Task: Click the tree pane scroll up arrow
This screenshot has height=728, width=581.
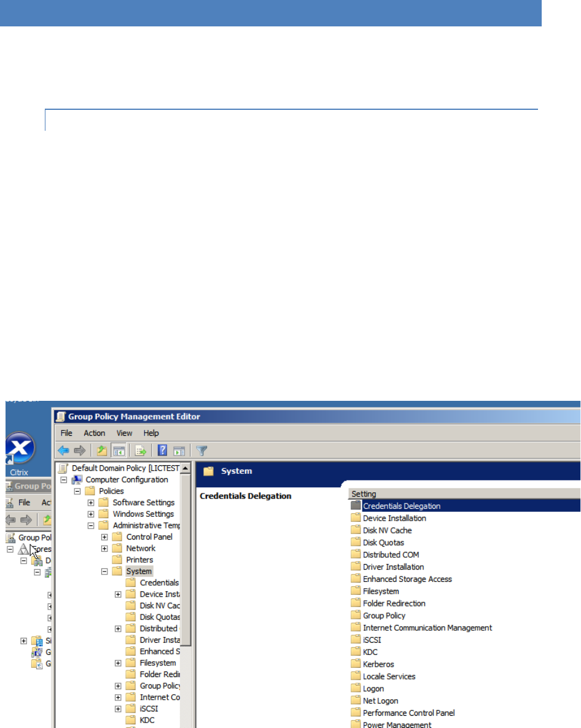Action: 185,468
